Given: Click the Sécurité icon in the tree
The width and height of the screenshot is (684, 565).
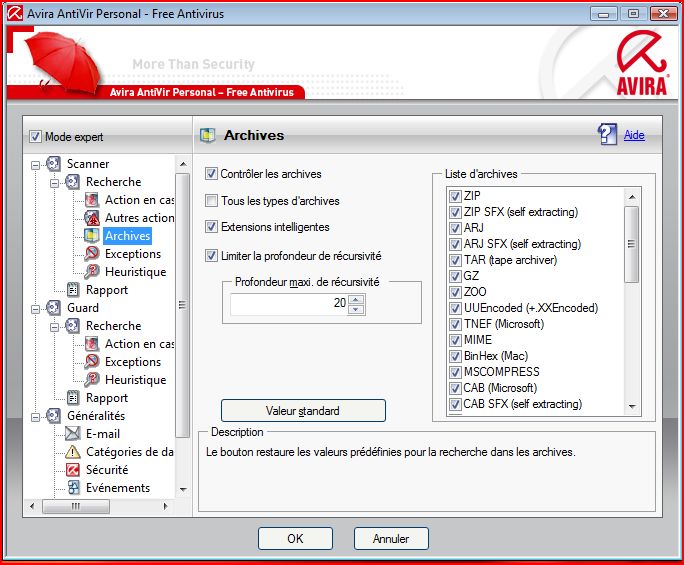Looking at the screenshot, I should pos(72,469).
